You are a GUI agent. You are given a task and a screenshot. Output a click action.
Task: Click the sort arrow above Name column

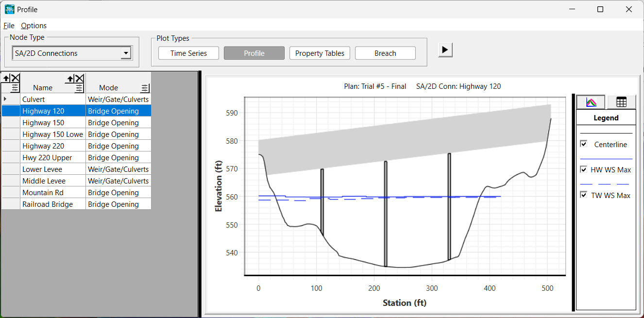click(70, 78)
